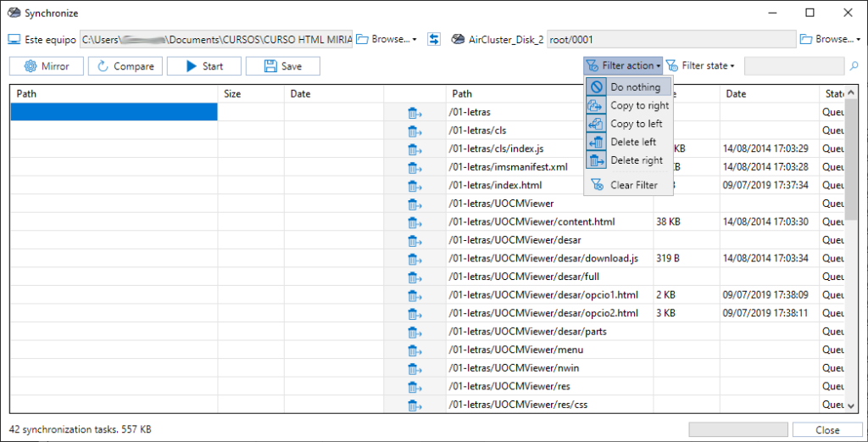Click the local path input field
The image size is (868, 442).
pyautogui.click(x=216, y=39)
